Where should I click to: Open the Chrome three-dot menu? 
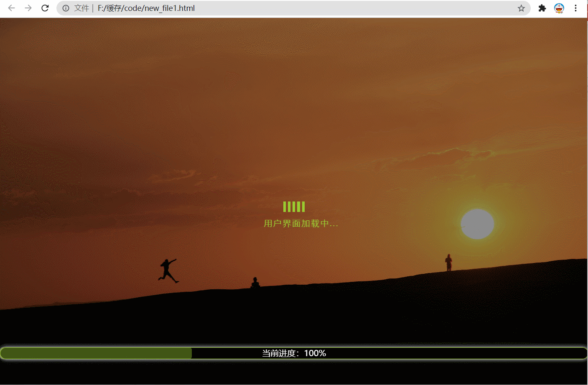point(575,8)
